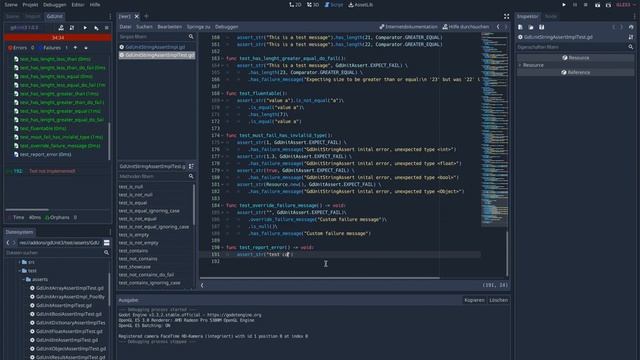Click the 'Test not implemented!' failure line
The height and width of the screenshot is (360, 640).
(x=52, y=171)
